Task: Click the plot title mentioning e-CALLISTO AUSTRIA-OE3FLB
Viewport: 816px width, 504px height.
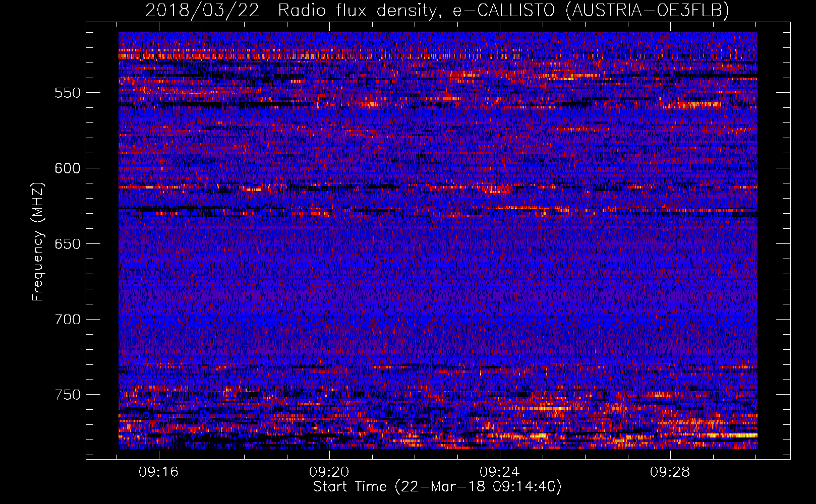Action: [x=437, y=10]
